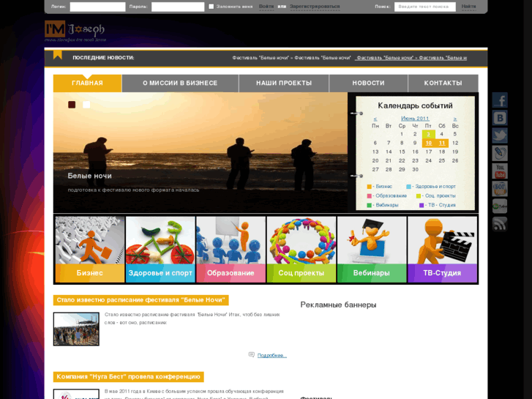This screenshot has height=399, width=532.
Task: Open the Наши проекты tab
Action: [x=284, y=83]
